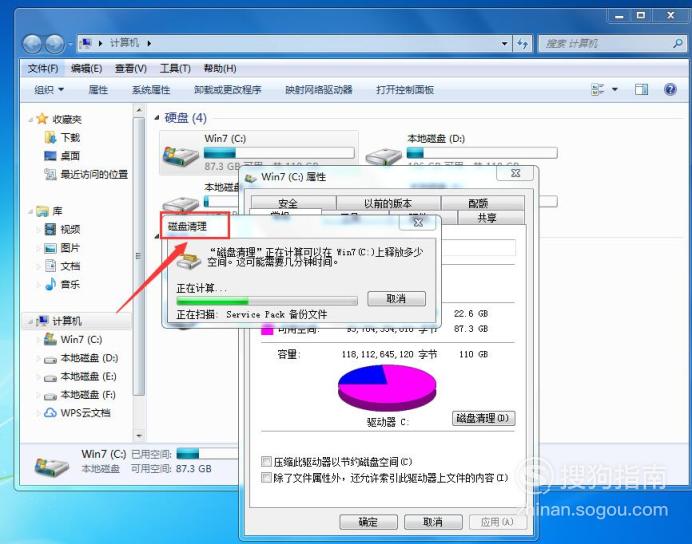Viewport: 692px width, 544px height.
Task: Collapse the 库 tree group
Action: [x=30, y=212]
